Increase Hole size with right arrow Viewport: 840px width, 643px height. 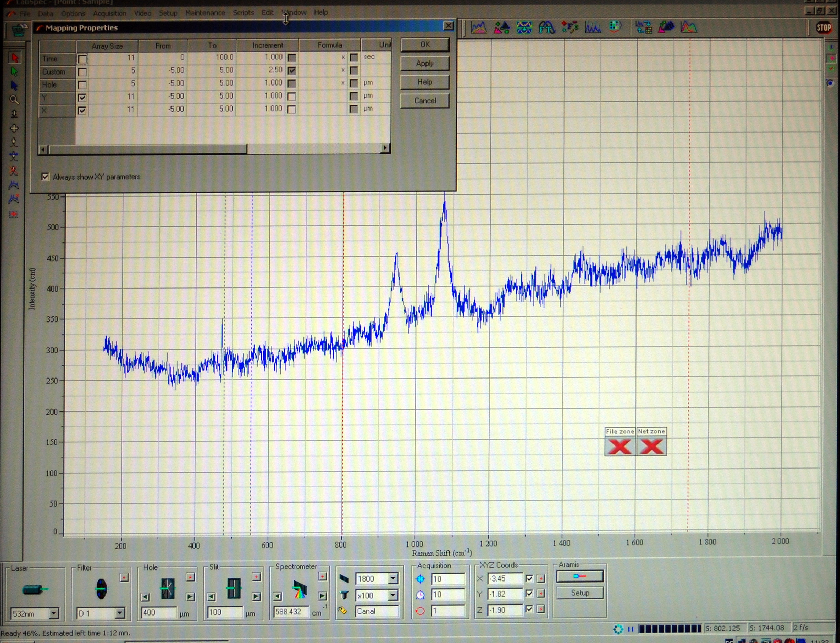point(190,597)
